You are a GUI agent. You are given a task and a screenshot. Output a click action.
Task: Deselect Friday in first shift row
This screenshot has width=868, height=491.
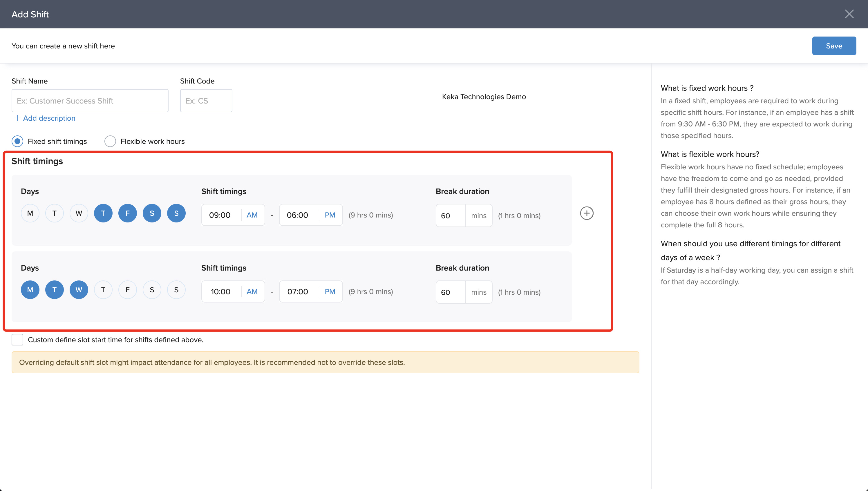click(127, 213)
